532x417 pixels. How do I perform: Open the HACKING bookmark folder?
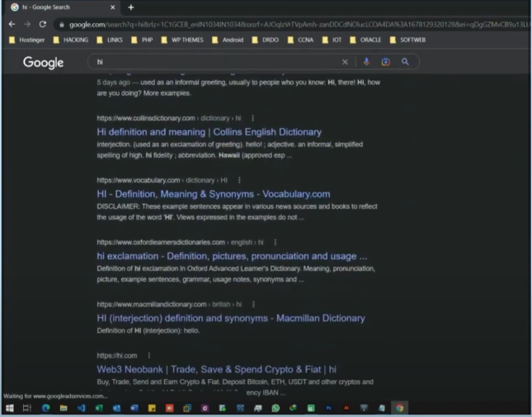tap(71, 40)
